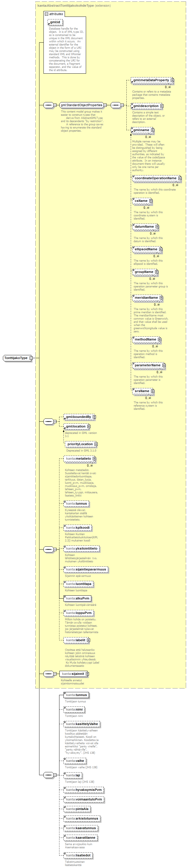Click 'Tonttijaon laji (JHS 138)' description

click(79, 781)
